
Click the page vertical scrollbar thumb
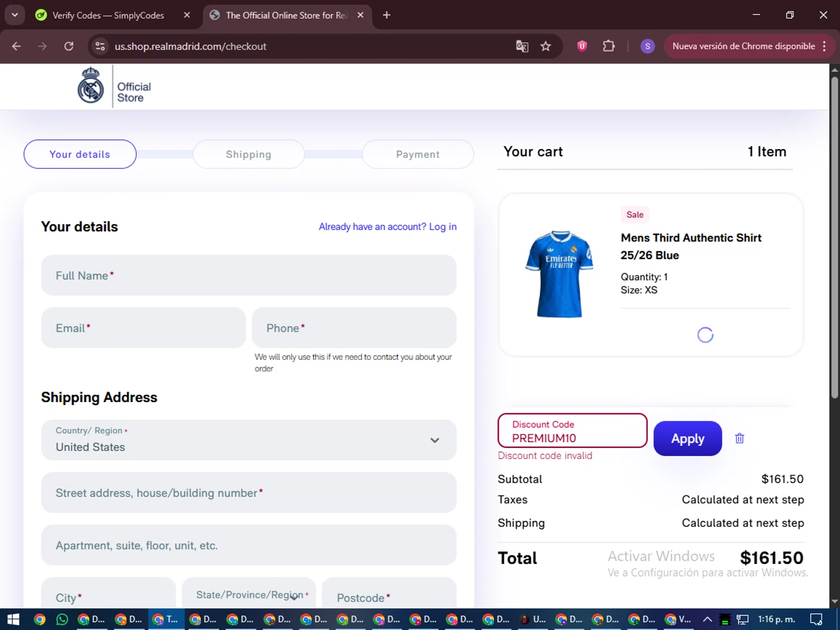(x=834, y=237)
